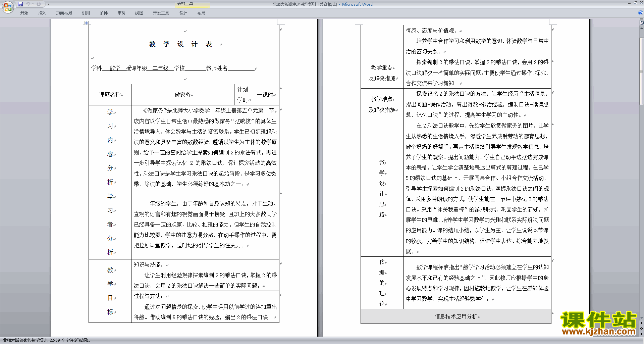The image size is (644, 344).
Task: Open the Undo history dropdown arrow
Action: [33, 4]
